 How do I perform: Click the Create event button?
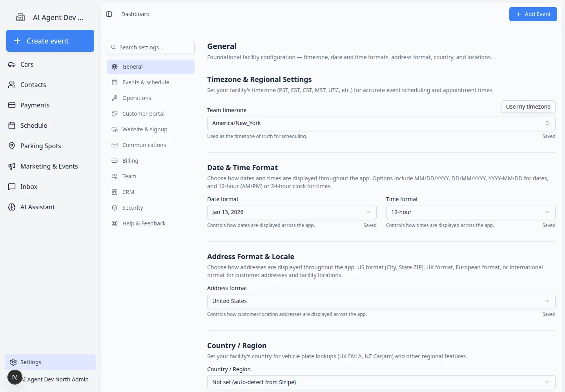coord(50,41)
